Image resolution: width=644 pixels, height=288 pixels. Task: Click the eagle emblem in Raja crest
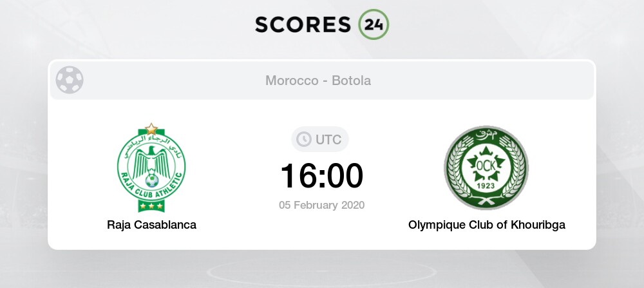(x=151, y=162)
